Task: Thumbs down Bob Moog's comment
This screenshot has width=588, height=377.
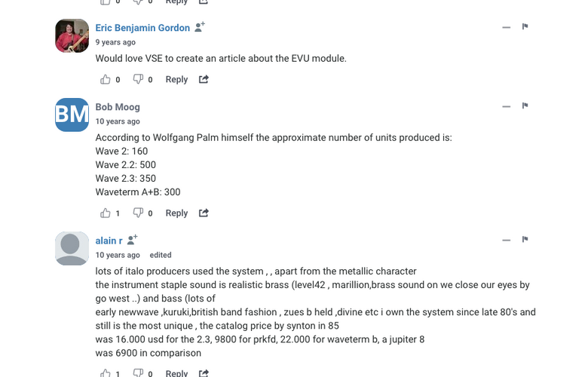Action: click(x=138, y=213)
